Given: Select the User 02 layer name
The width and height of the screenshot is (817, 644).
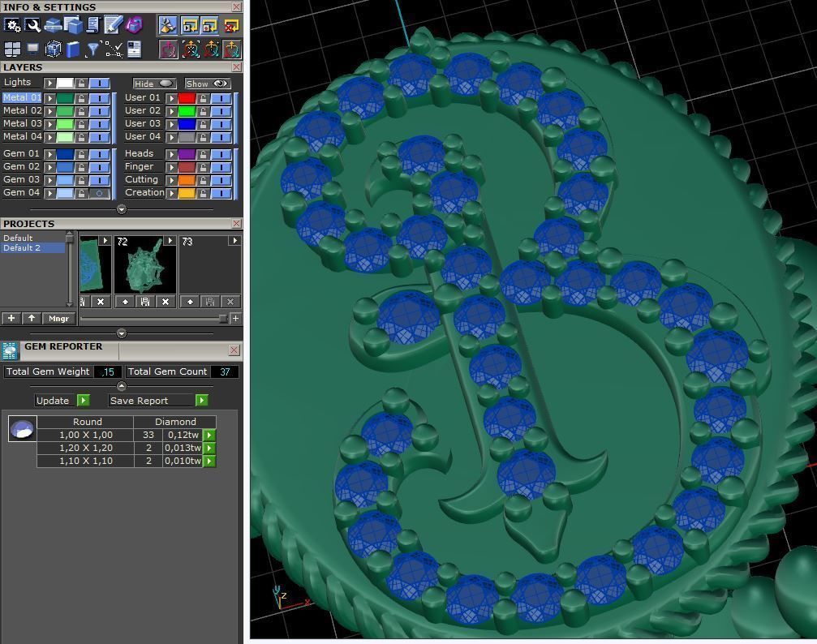Looking at the screenshot, I should pyautogui.click(x=143, y=110).
